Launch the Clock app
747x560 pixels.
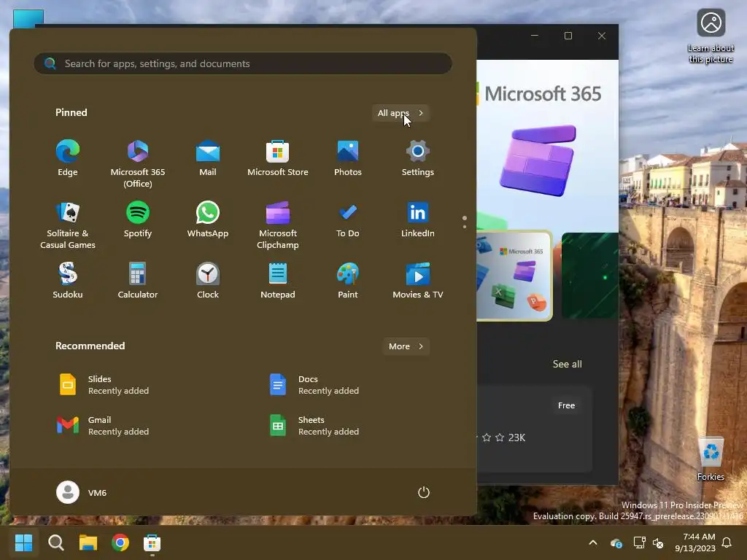pyautogui.click(x=208, y=281)
